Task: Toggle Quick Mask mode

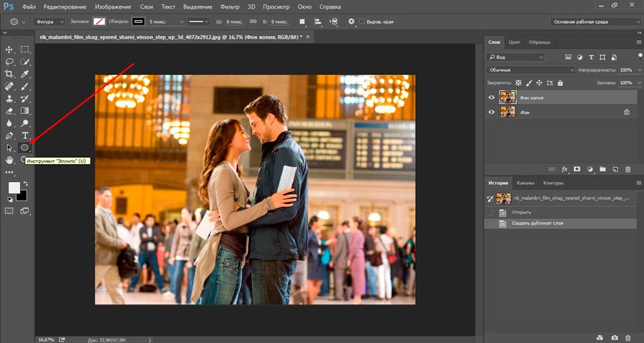Action: coord(9,211)
